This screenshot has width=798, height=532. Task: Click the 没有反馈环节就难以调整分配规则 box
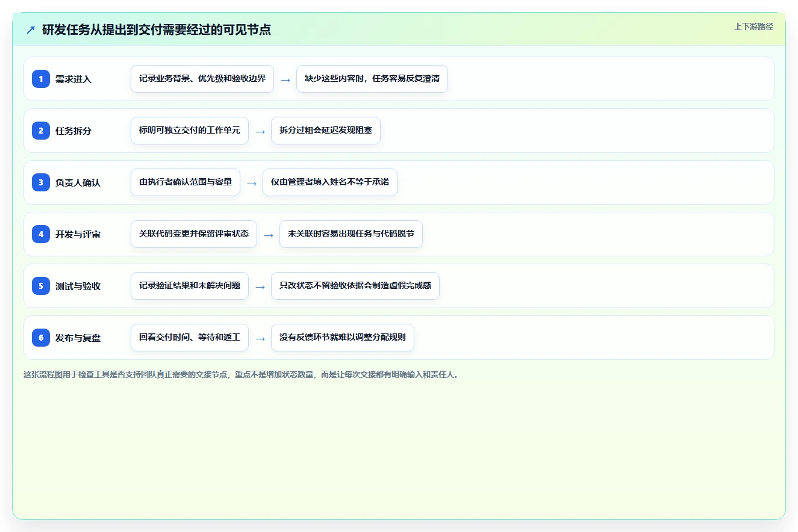(343, 338)
